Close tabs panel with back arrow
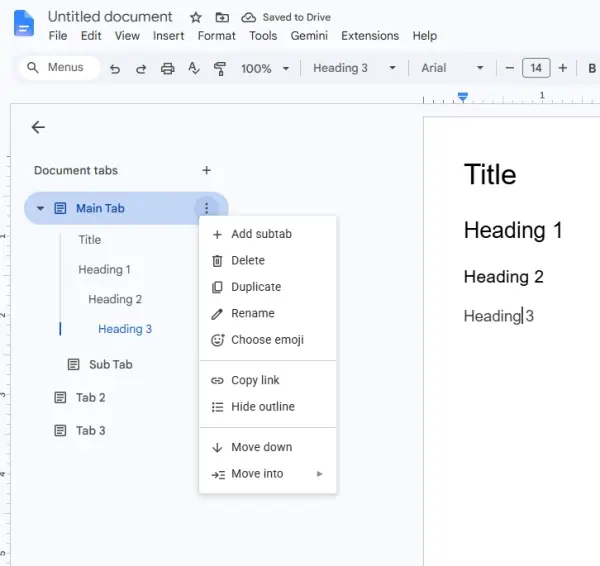The height and width of the screenshot is (566, 600). click(38, 127)
